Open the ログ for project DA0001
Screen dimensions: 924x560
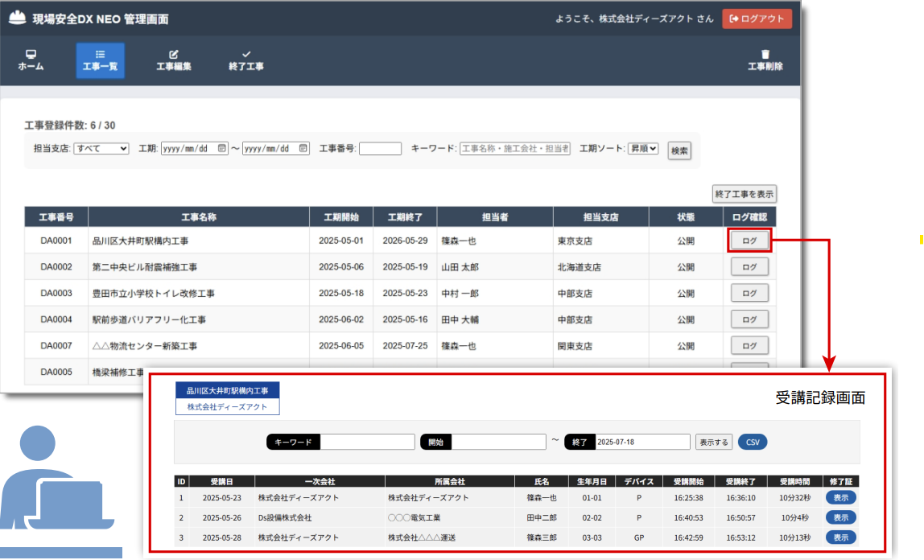[749, 239]
